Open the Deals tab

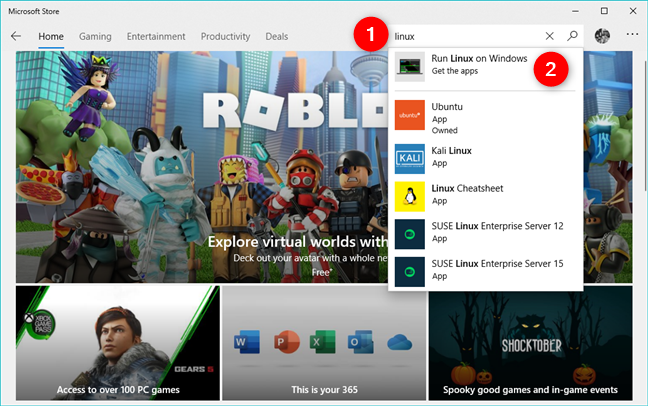(276, 37)
